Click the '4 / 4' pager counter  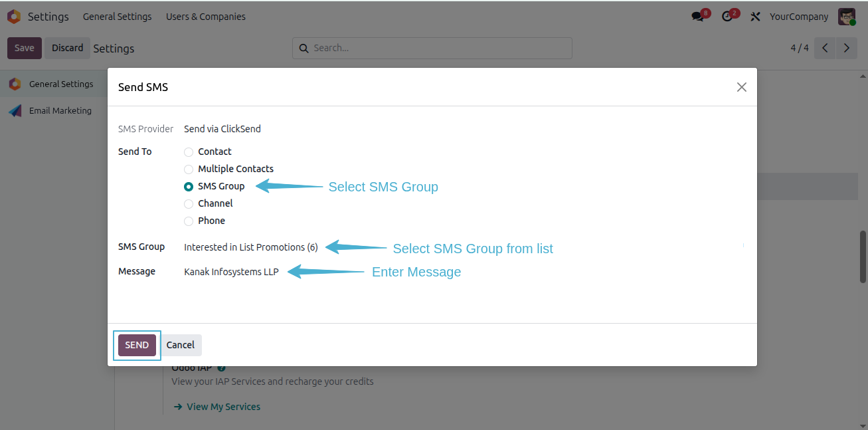[800, 48]
